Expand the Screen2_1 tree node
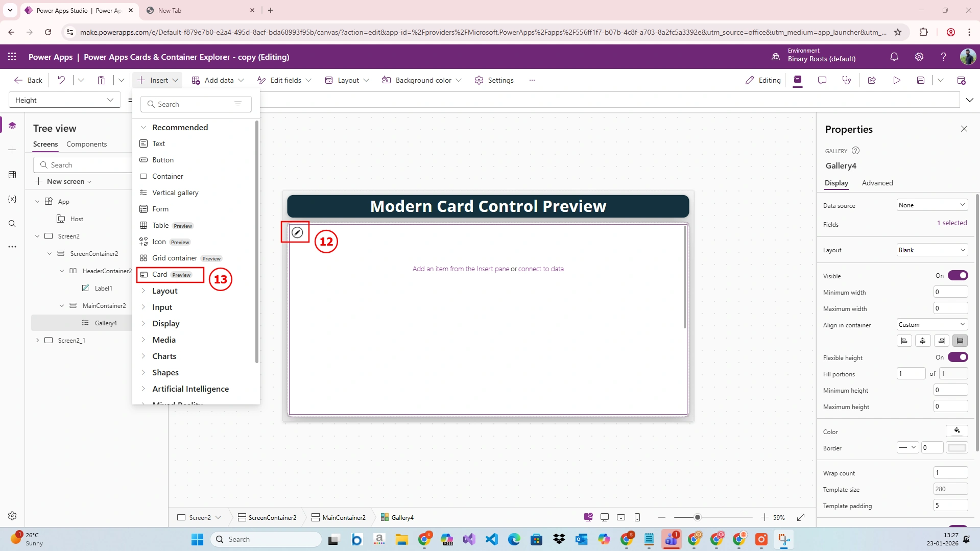 37,341
